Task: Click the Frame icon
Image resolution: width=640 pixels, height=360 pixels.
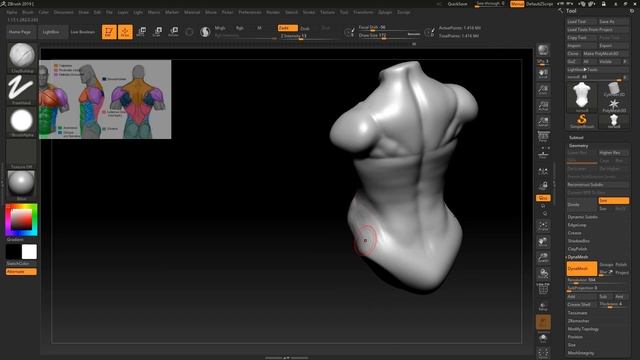Action: click(x=543, y=226)
